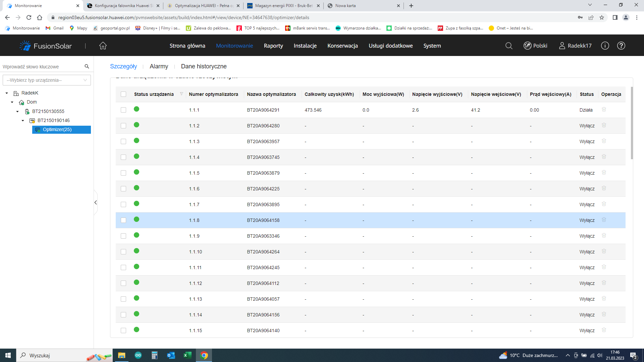Check the box for optimizer 1.1.8
Image resolution: width=644 pixels, height=362 pixels.
click(123, 220)
